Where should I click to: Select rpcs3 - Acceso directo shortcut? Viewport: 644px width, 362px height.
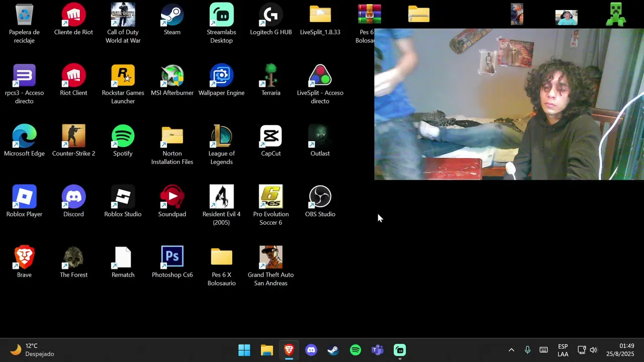point(24,84)
